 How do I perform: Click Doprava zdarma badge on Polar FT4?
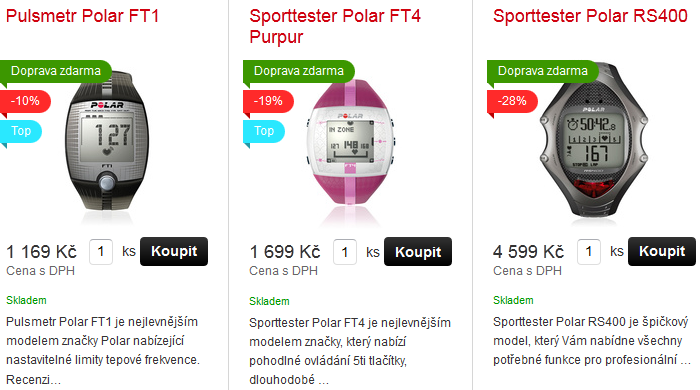tap(299, 71)
